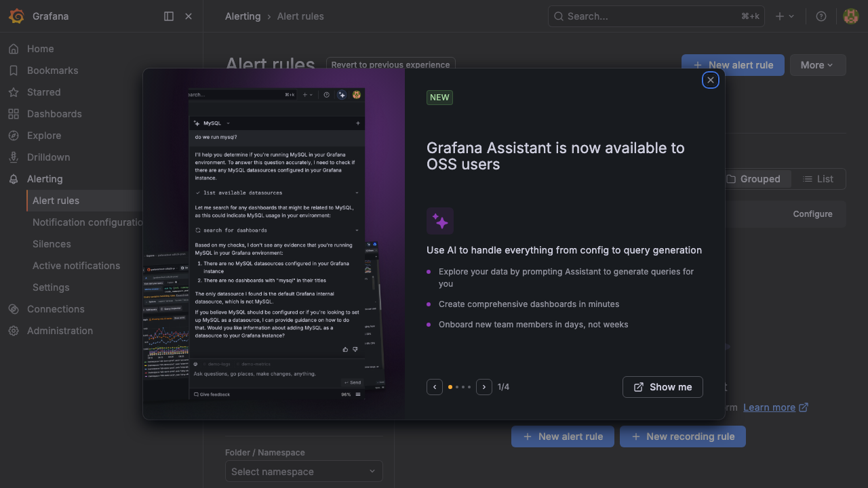Click the Grafana logo icon

[16, 16]
